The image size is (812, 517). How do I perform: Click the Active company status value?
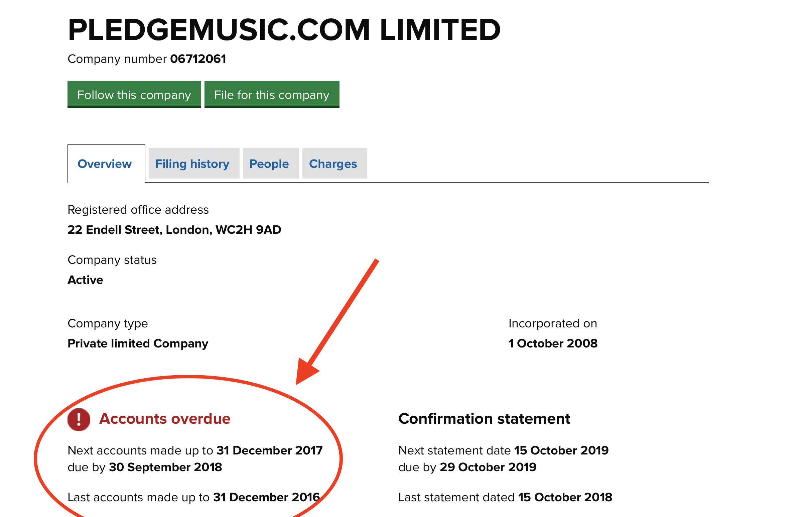[85, 280]
